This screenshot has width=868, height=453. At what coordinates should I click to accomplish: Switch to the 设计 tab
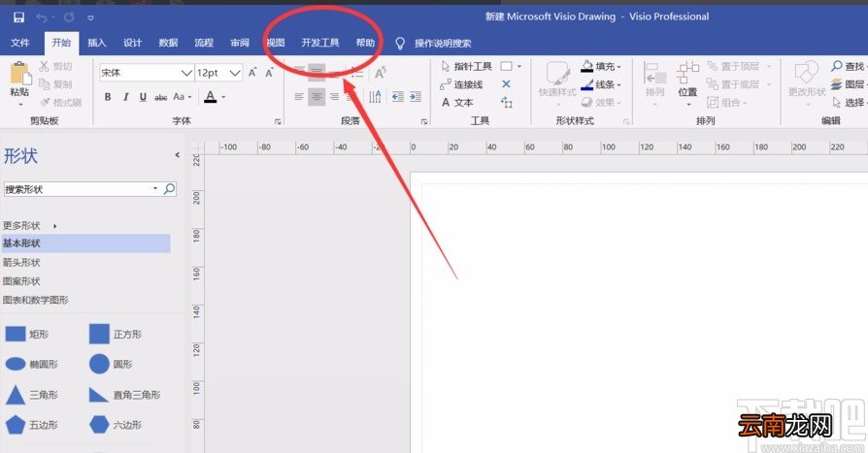(x=132, y=43)
